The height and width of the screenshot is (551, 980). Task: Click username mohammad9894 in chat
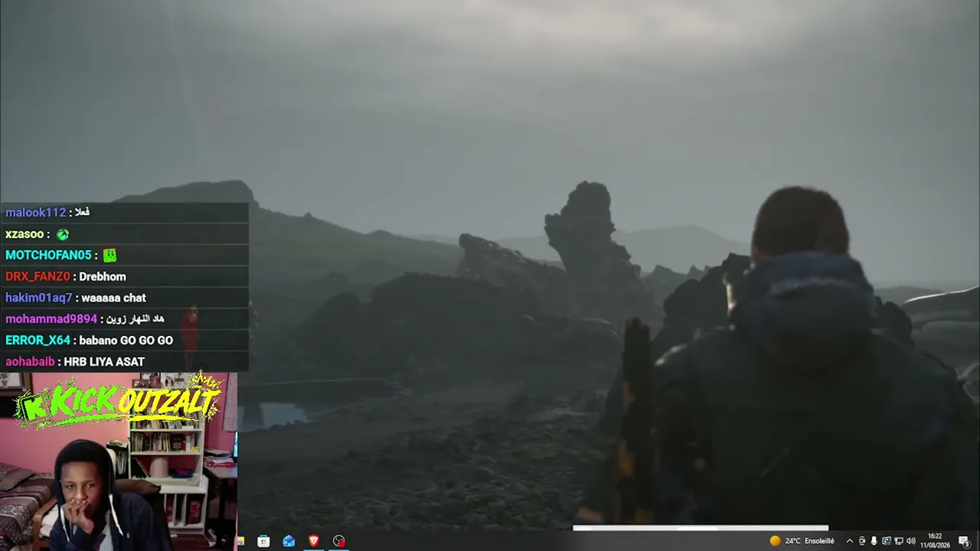pyautogui.click(x=51, y=319)
